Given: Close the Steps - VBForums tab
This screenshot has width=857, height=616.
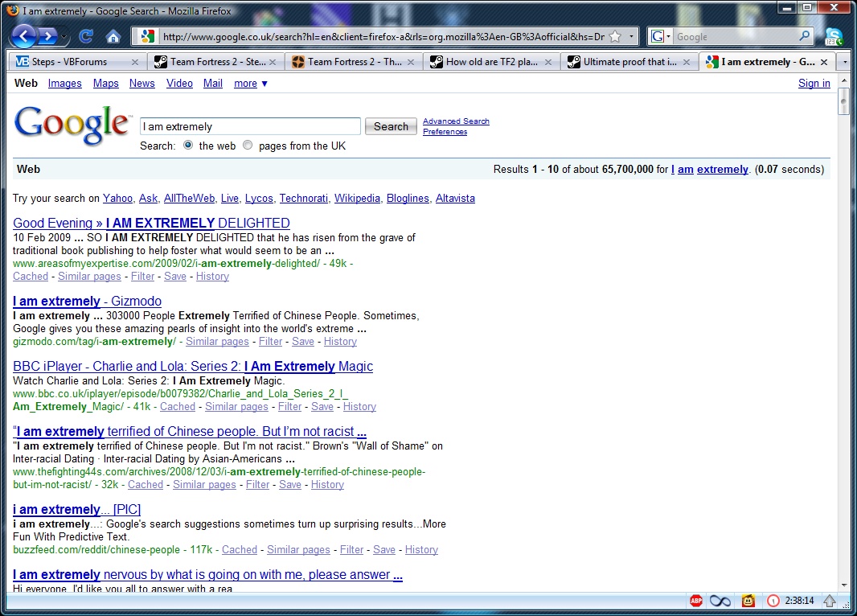Looking at the screenshot, I should pos(135,62).
